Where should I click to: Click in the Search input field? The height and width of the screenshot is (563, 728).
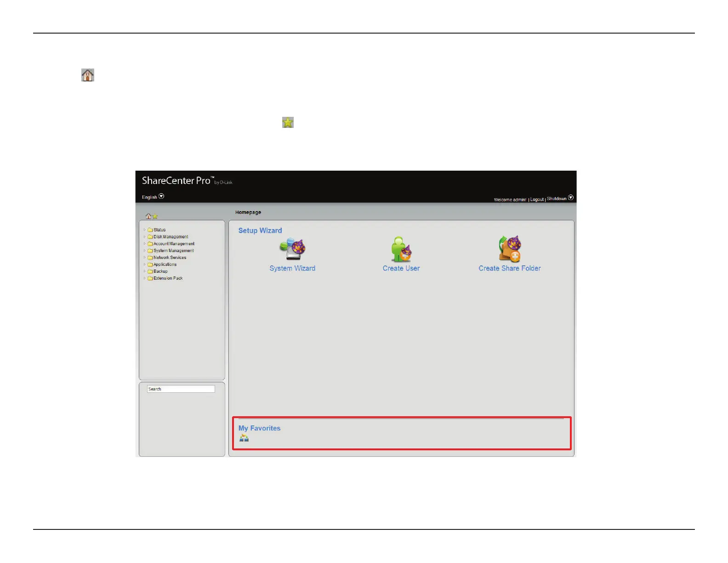point(181,389)
